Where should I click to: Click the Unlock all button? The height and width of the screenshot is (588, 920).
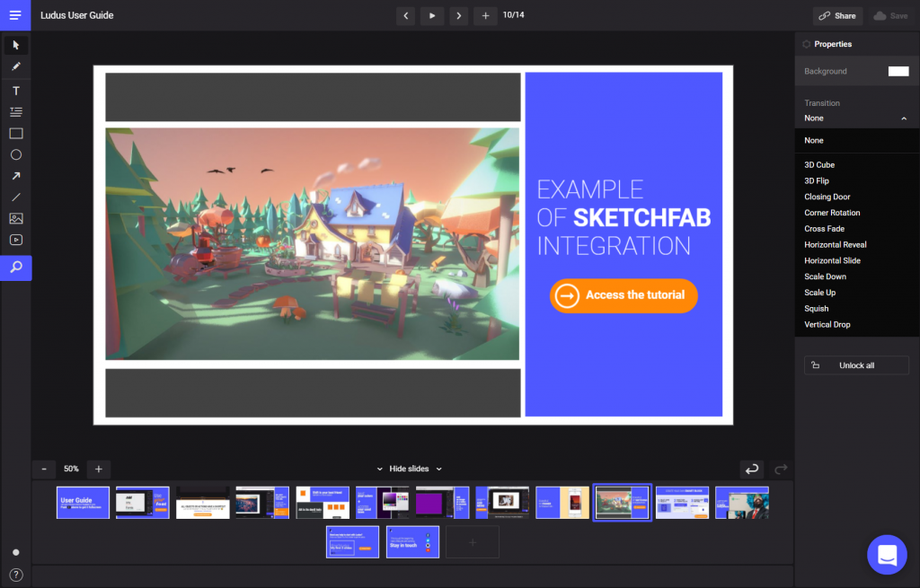pos(855,365)
